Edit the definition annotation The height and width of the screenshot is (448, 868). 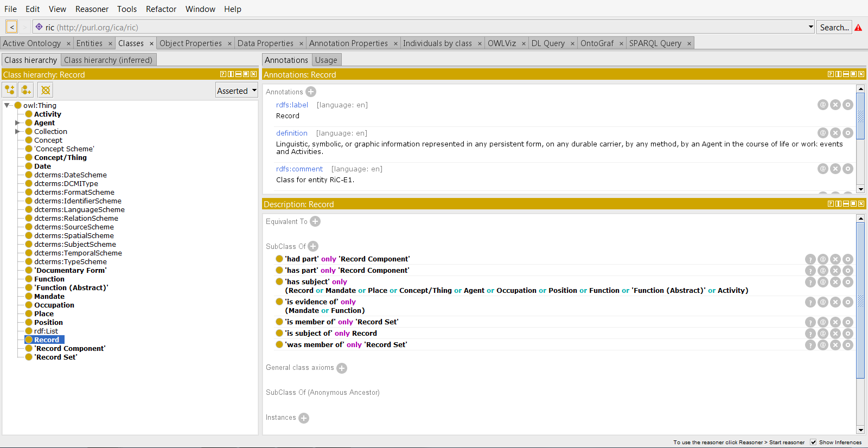coord(848,133)
